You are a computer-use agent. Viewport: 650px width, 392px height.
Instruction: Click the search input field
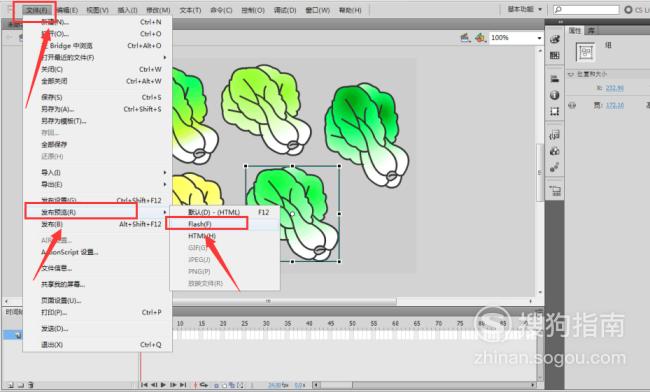point(586,9)
